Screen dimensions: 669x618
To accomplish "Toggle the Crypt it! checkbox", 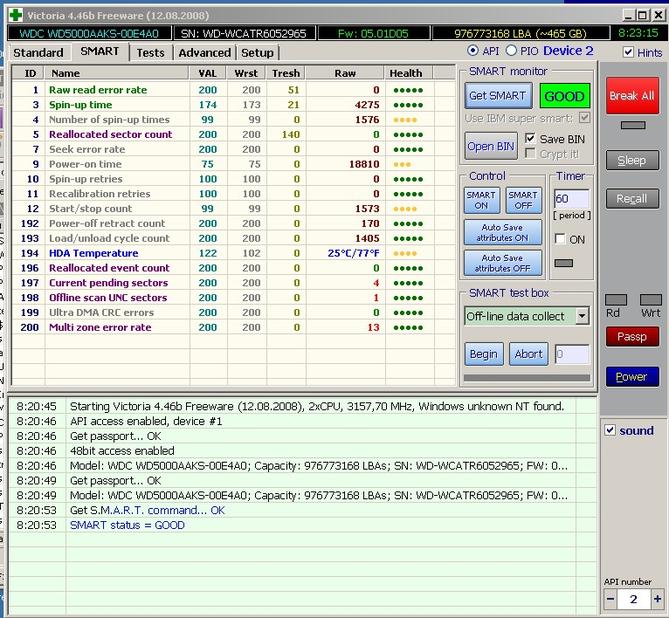I will [530, 153].
